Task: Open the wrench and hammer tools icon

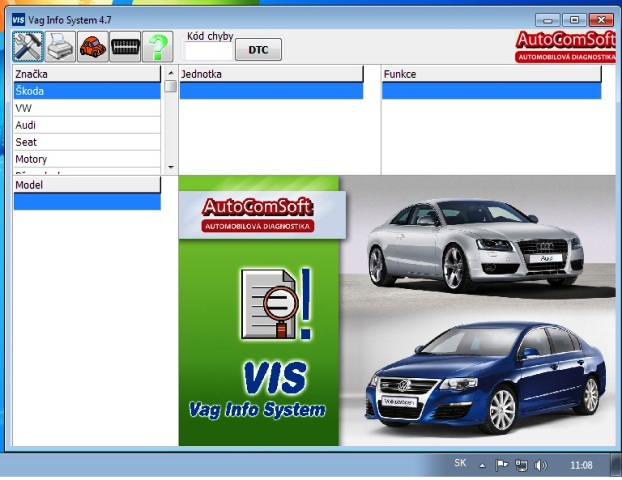Action: (x=28, y=47)
